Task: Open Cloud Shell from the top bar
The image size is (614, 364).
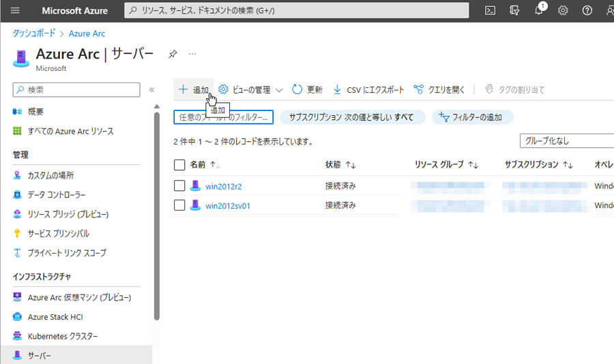Action: (490, 11)
